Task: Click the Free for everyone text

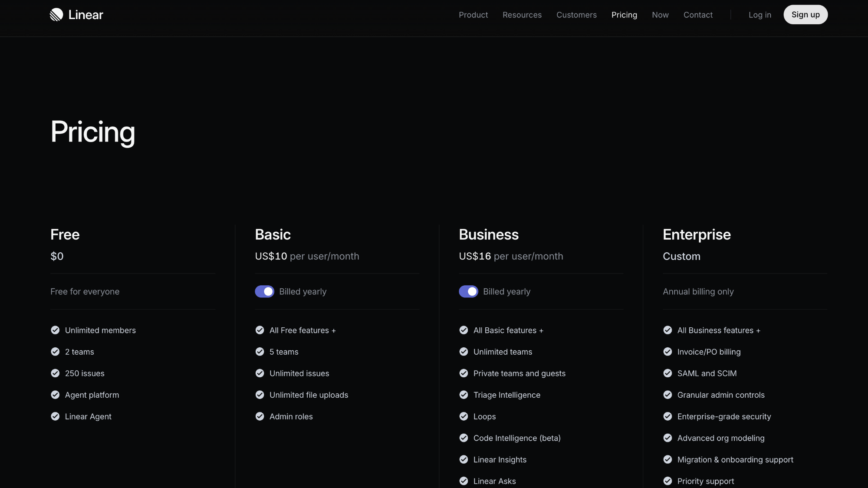Action: click(85, 291)
